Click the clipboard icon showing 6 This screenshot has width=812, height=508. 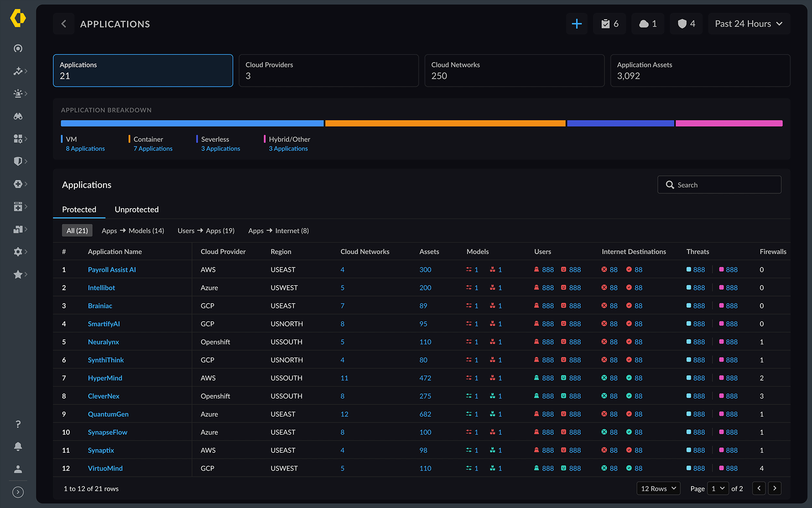point(609,24)
